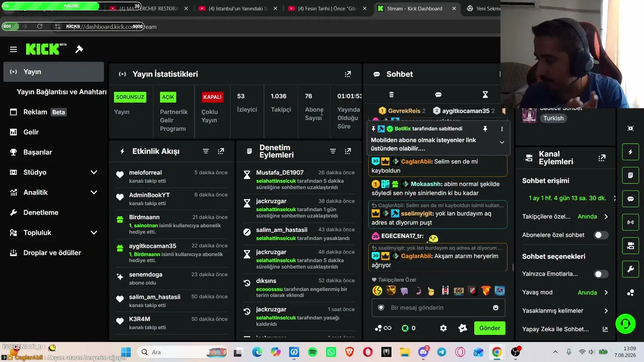Filter the Etkinlik Akışı feed

coord(206,151)
